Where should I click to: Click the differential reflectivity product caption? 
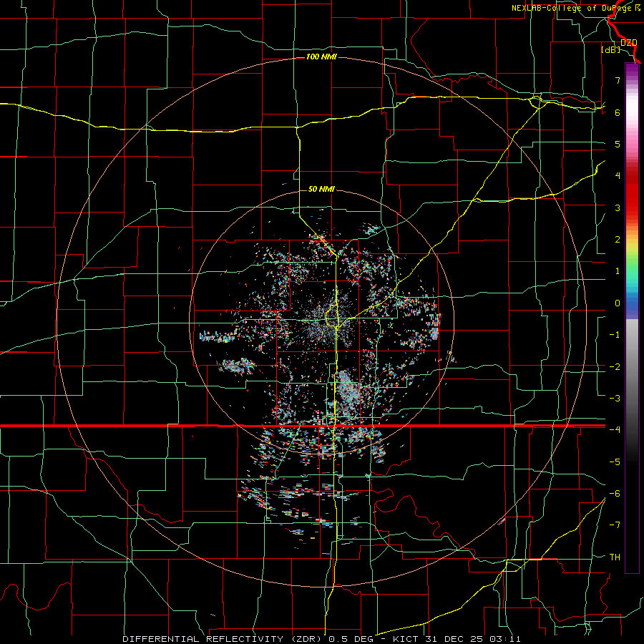pyautogui.click(x=321, y=639)
